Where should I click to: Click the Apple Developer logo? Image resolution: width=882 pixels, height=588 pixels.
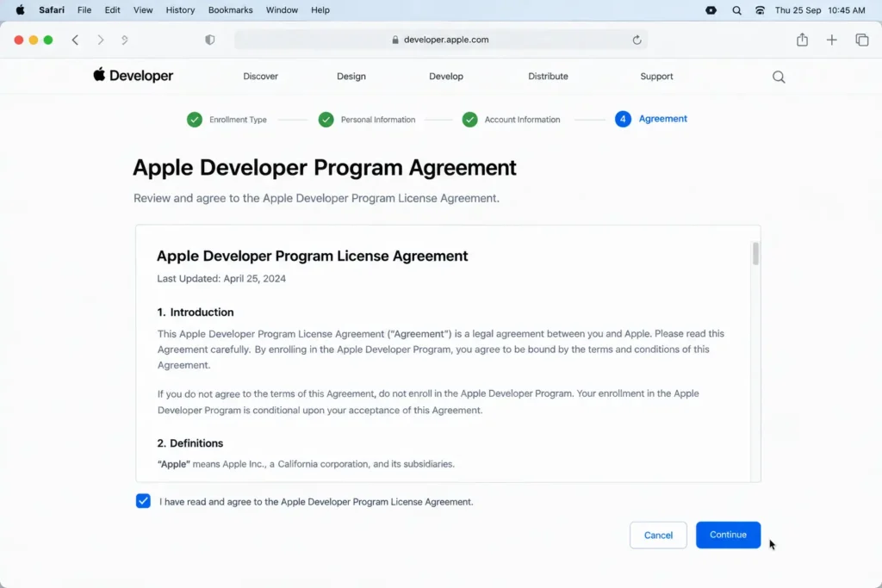134,75
